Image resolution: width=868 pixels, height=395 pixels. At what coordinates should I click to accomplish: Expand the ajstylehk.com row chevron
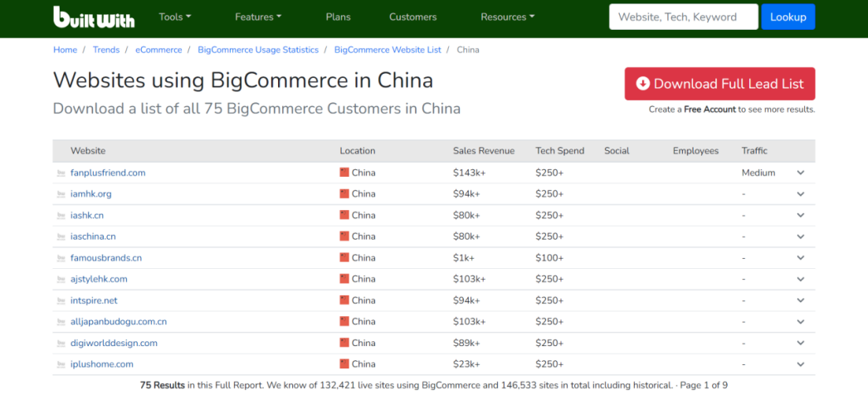click(800, 279)
